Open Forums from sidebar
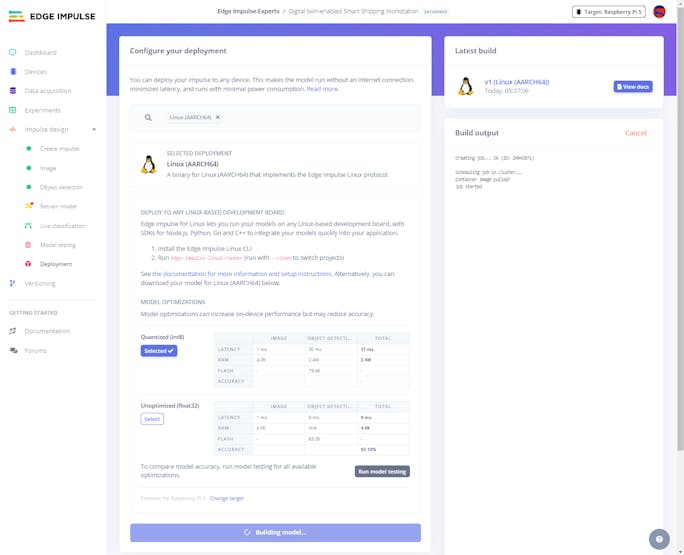Image resolution: width=684 pixels, height=555 pixels. click(35, 351)
